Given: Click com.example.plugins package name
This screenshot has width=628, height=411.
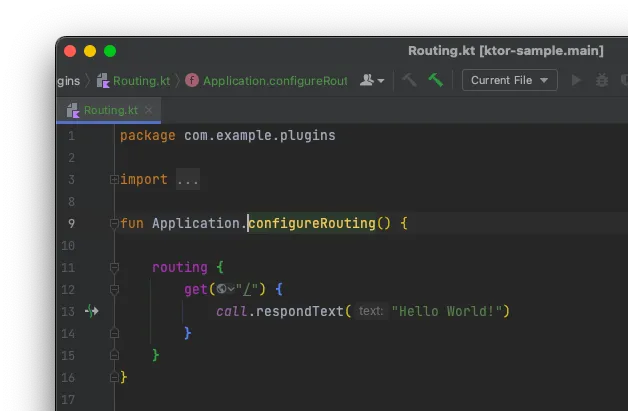Looking at the screenshot, I should click(x=260, y=135).
